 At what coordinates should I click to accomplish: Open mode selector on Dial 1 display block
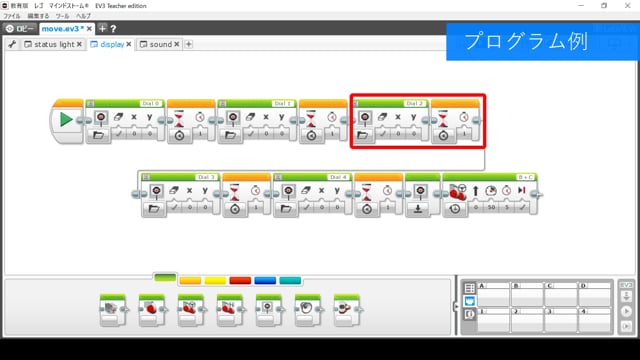[x=230, y=135]
